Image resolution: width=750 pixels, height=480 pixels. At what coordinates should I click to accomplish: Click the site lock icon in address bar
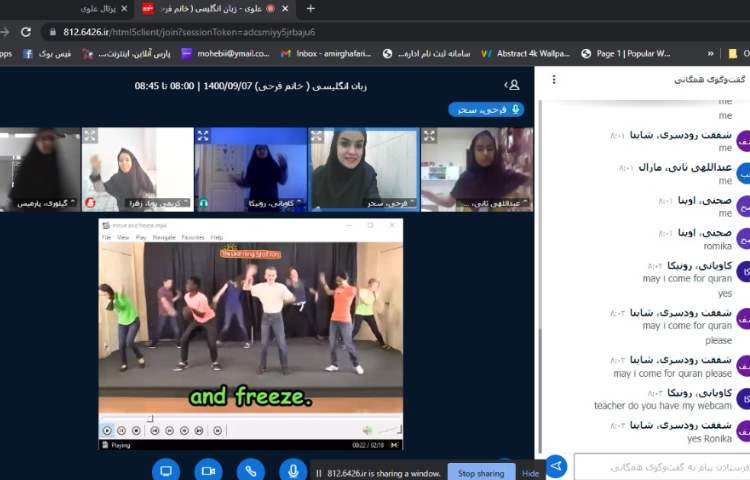point(53,32)
